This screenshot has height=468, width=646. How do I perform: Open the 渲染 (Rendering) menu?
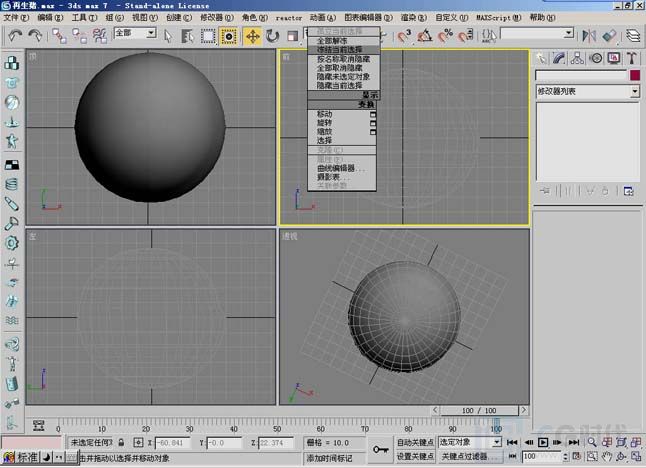coord(414,17)
